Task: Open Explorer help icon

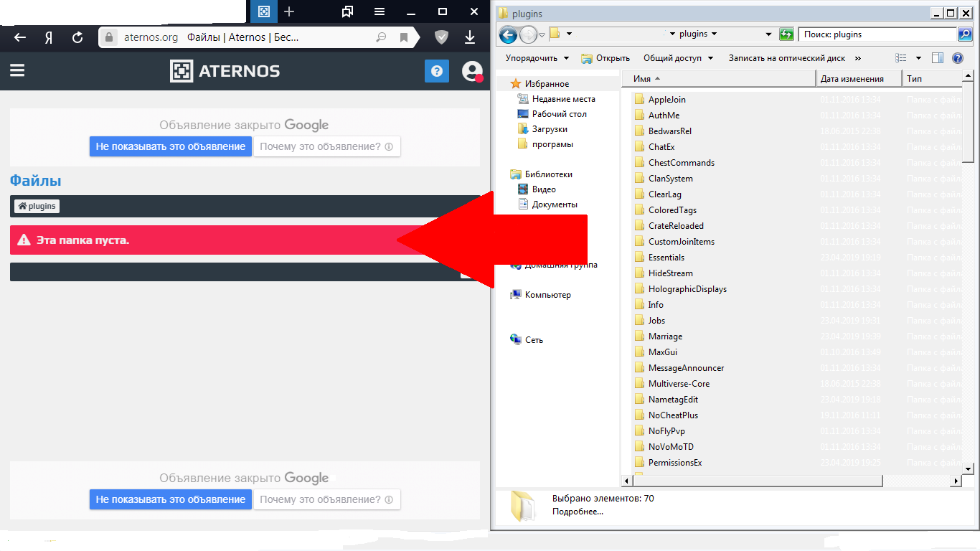Action: tap(957, 58)
